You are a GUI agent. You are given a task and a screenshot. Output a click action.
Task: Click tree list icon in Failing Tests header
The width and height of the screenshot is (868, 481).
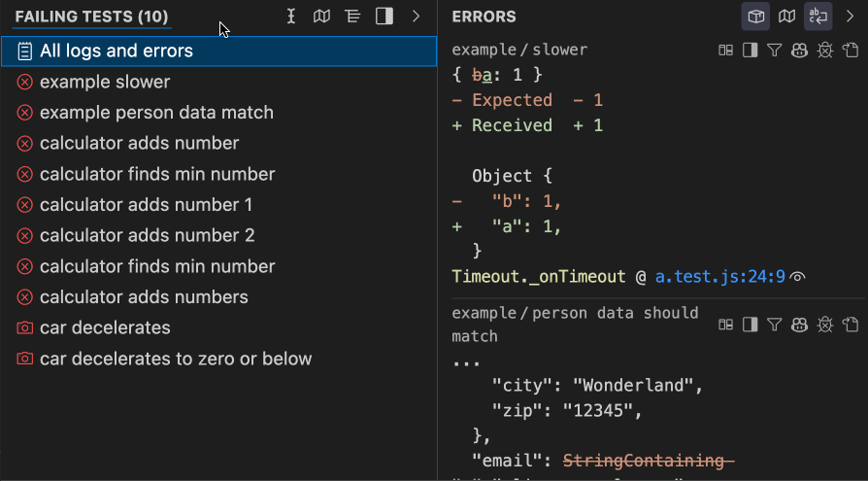352,17
